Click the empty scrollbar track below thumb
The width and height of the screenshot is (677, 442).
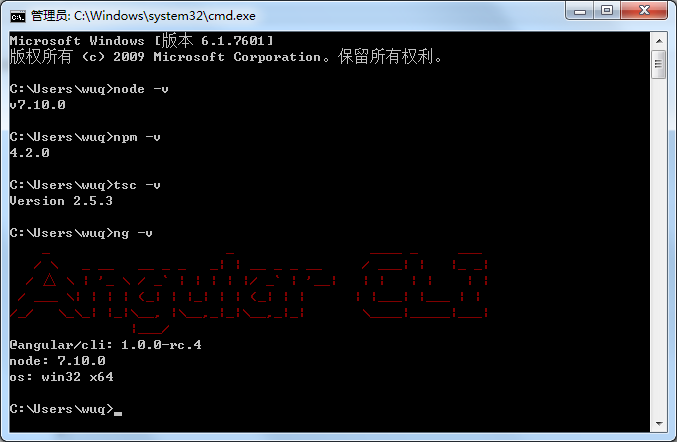click(x=659, y=246)
